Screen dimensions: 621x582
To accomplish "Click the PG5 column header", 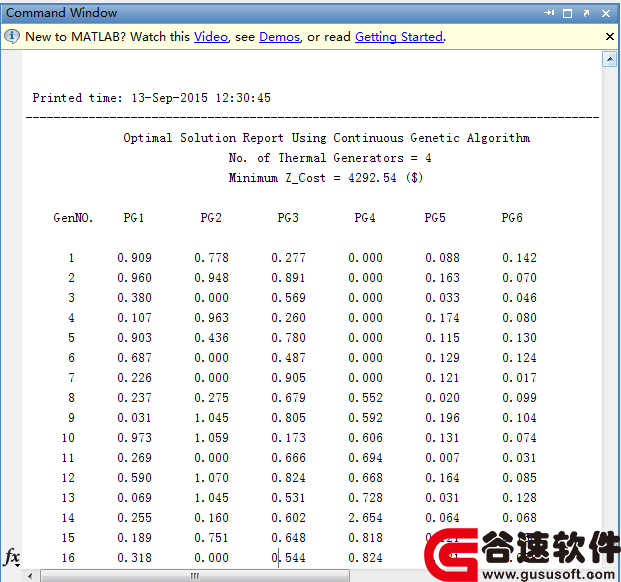I will (435, 218).
